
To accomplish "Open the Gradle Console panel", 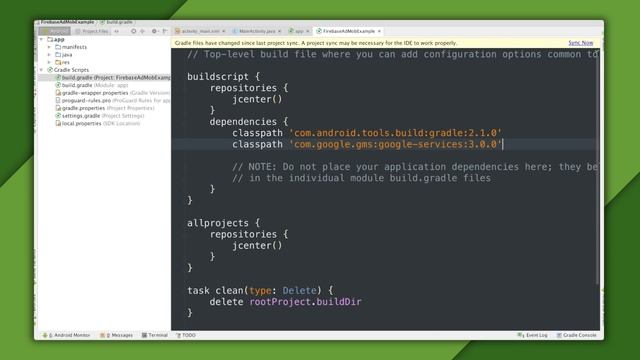I will pos(576,335).
